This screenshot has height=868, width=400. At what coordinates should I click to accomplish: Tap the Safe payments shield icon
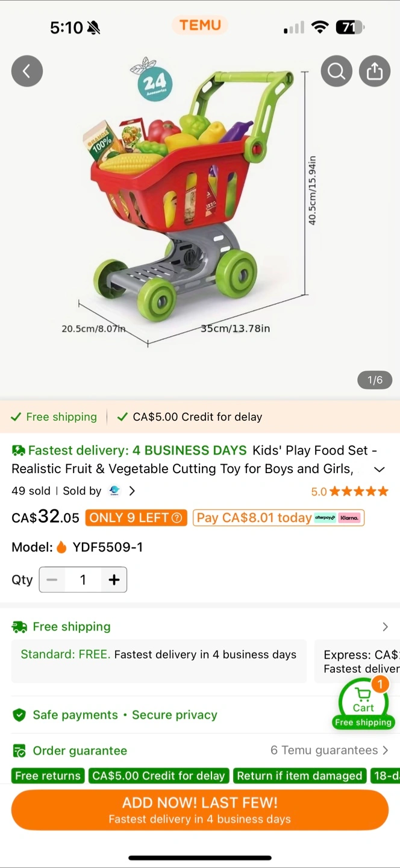(19, 715)
